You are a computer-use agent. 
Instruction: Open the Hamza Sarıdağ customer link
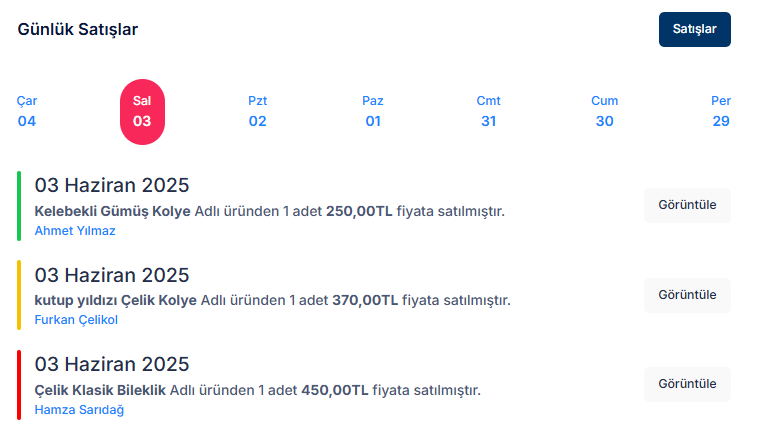point(79,409)
